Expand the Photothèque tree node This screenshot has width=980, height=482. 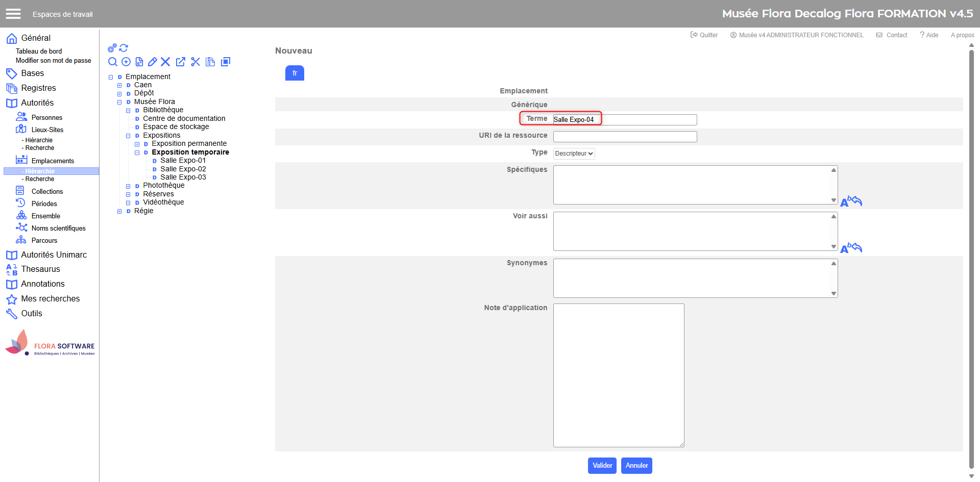click(x=129, y=186)
